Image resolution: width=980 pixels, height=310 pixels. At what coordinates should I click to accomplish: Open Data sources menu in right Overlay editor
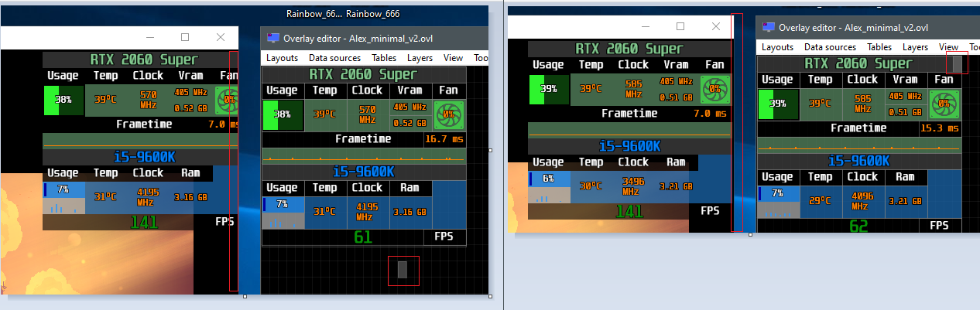830,47
